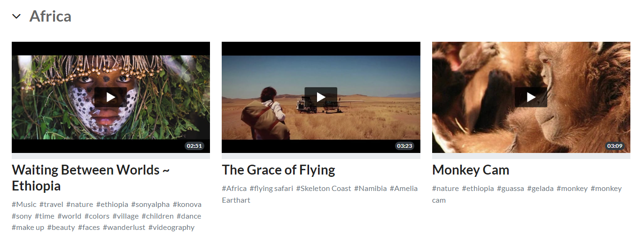Viewport: 644px width, 236px height.
Task: Open the #videography tag
Action: coord(171,228)
